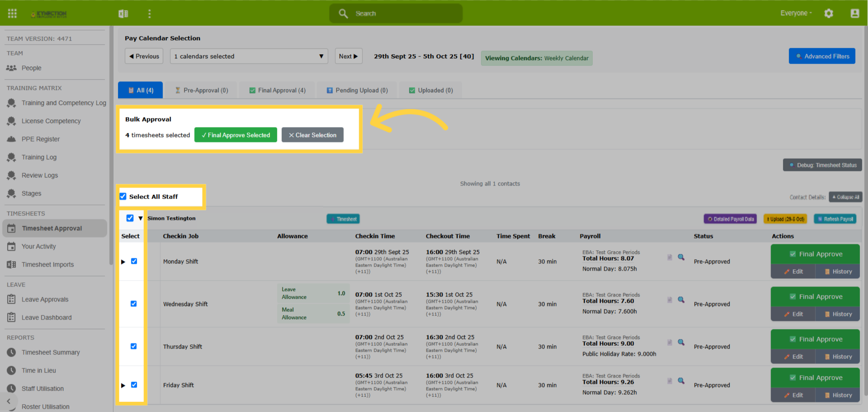868x412 pixels.
Task: Click Thursday Shift payroll magnifier icon
Action: point(681,342)
